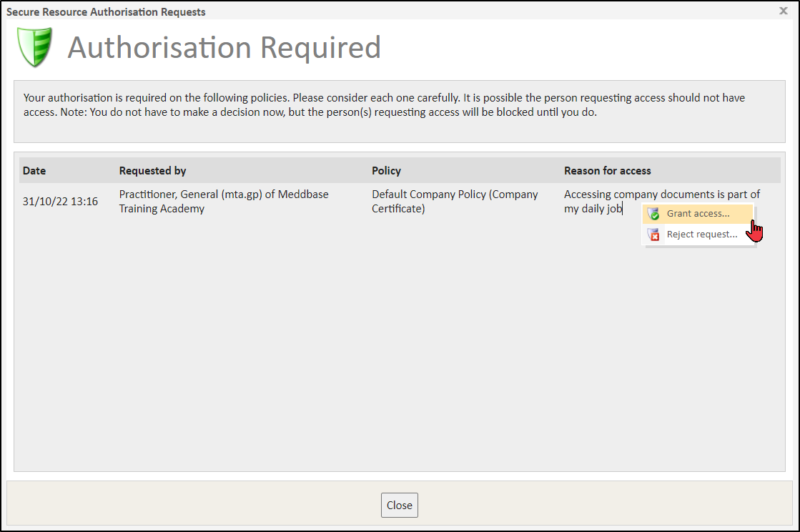800x532 pixels.
Task: Click the green shield icon beside the heading
Action: point(34,47)
